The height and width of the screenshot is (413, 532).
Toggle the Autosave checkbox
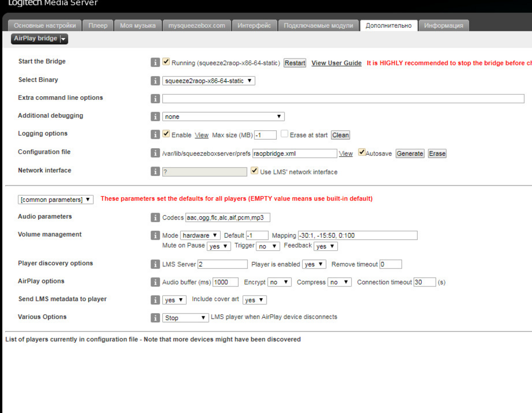[x=362, y=152]
